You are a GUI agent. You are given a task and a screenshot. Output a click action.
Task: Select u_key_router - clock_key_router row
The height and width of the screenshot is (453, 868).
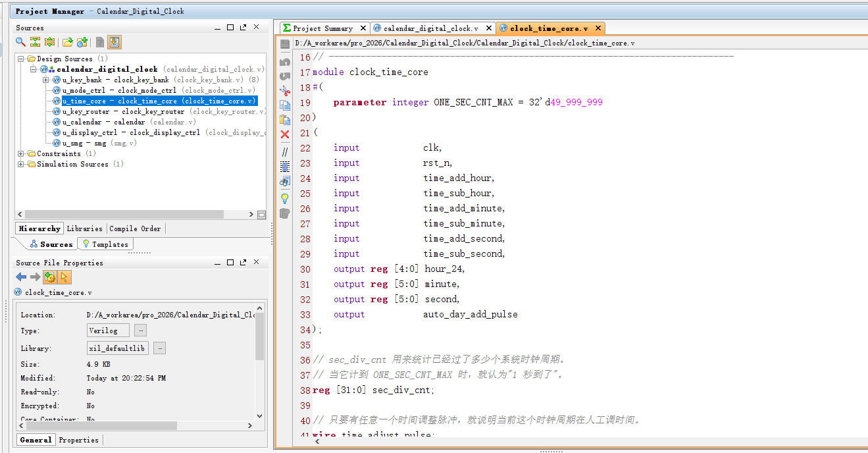click(x=159, y=111)
